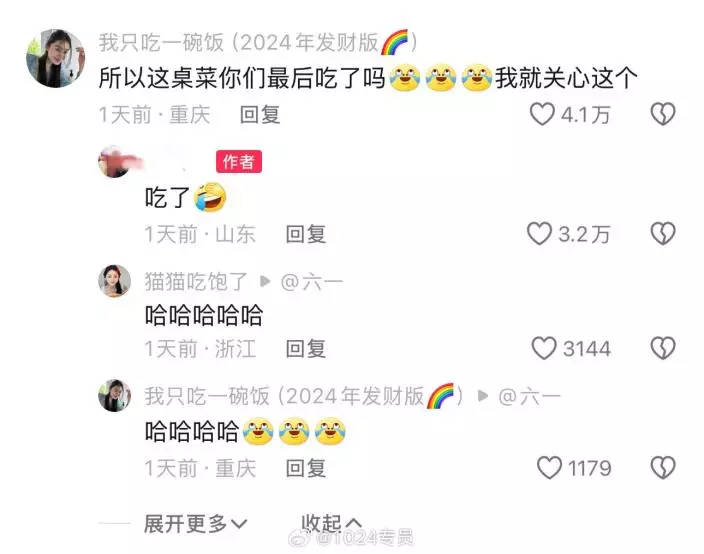
Task: Open 猫猫吃饱了 avatar
Action: [114, 281]
